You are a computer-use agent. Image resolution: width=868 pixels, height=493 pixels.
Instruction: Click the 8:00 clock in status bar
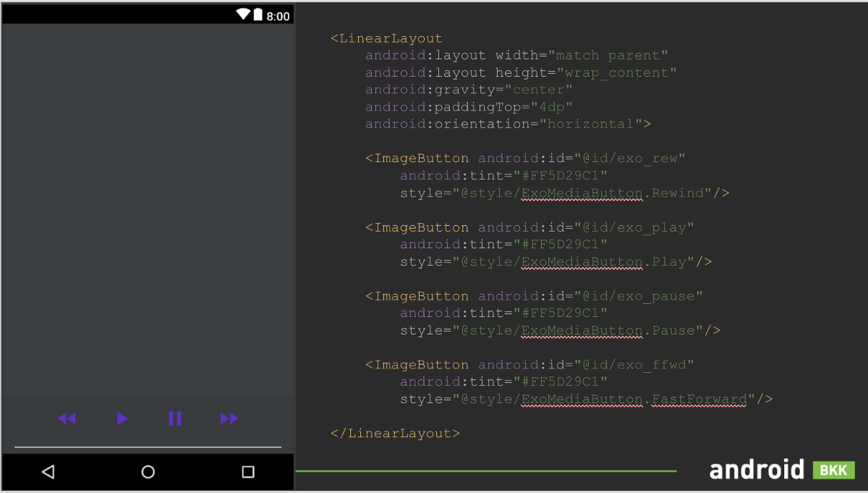(278, 16)
